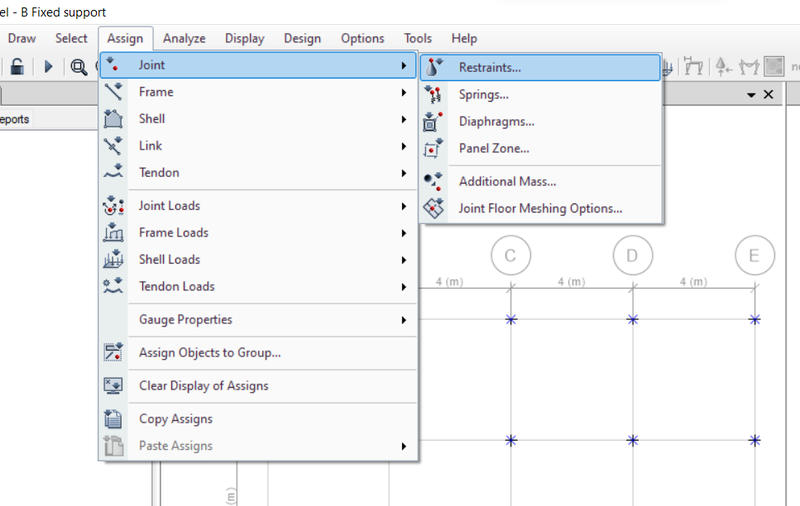Select grid line bubble D
This screenshot has height=506, width=800.
tap(633, 255)
